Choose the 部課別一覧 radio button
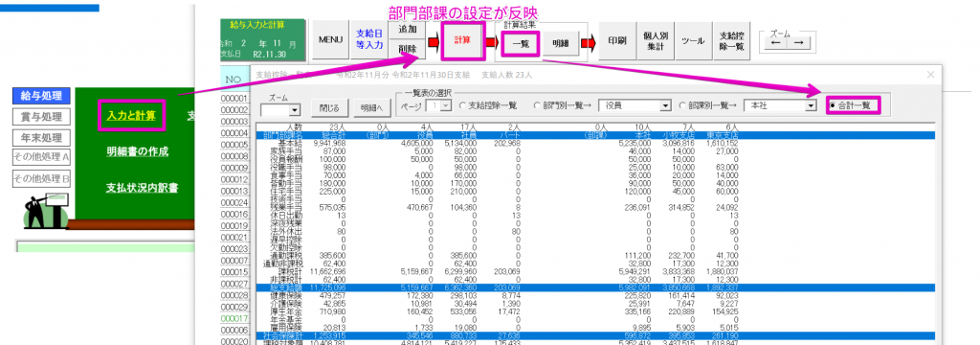Image resolution: width=980 pixels, height=345 pixels. 709,105
